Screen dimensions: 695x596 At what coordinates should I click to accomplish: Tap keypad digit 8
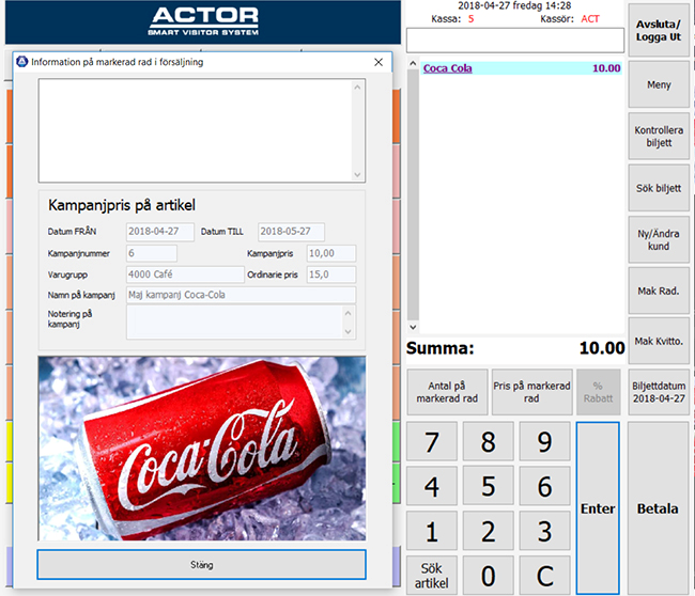click(x=488, y=441)
